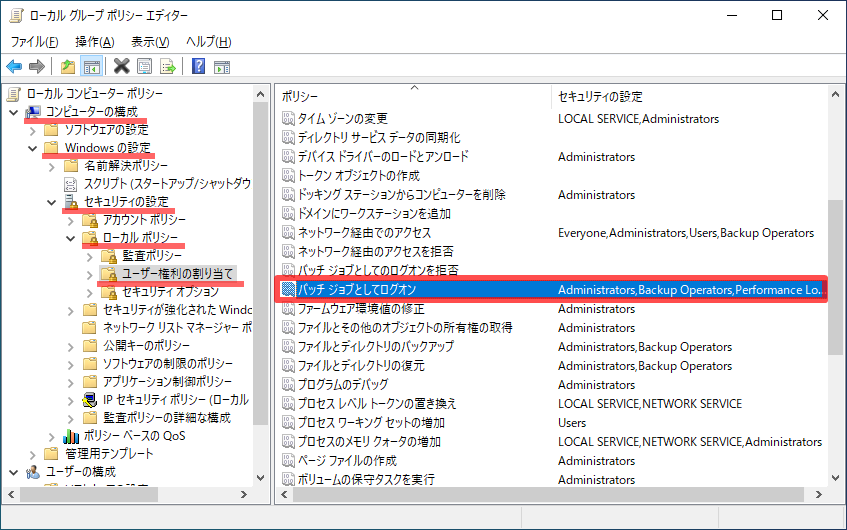Click the 管理用テンプレート folder icon
Screen dimensions: 847x530
51,453
